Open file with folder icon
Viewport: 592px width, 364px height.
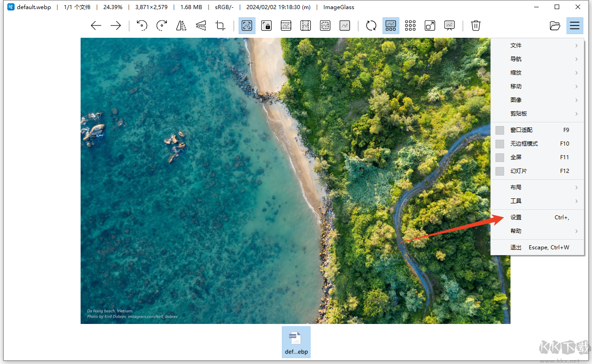555,25
